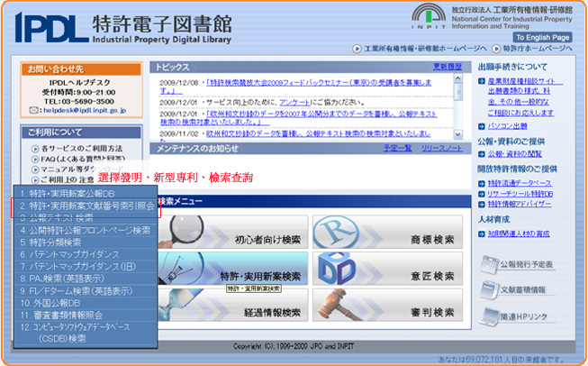Viewport: 588px width, 366px height.
Task: Open the 公報発行予定表 calendar button
Action: pyautogui.click(x=517, y=265)
